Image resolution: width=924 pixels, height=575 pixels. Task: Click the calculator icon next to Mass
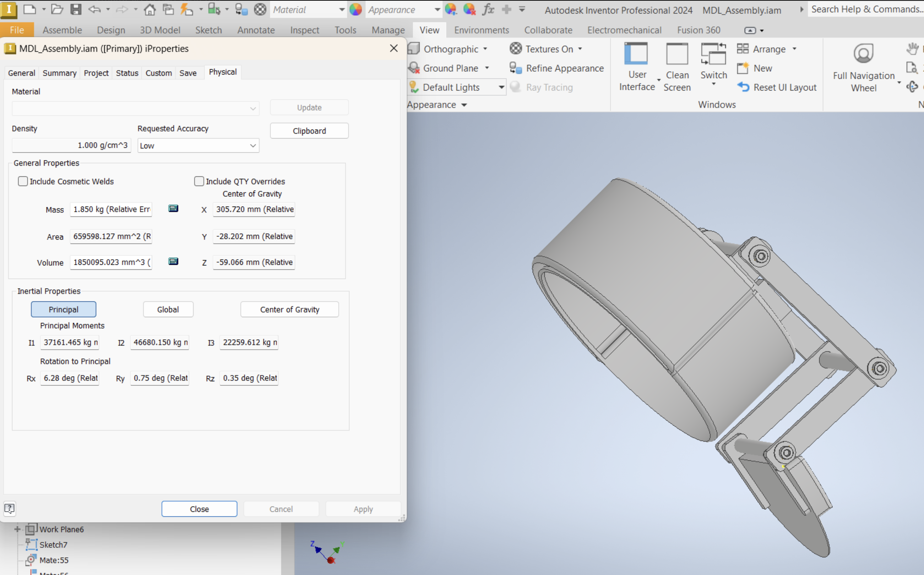(x=173, y=208)
